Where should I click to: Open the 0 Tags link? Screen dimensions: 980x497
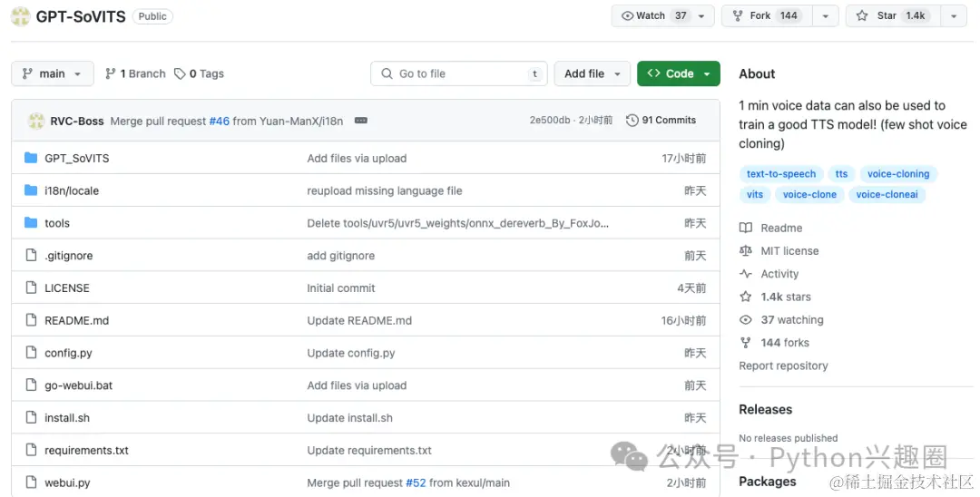[x=199, y=73]
